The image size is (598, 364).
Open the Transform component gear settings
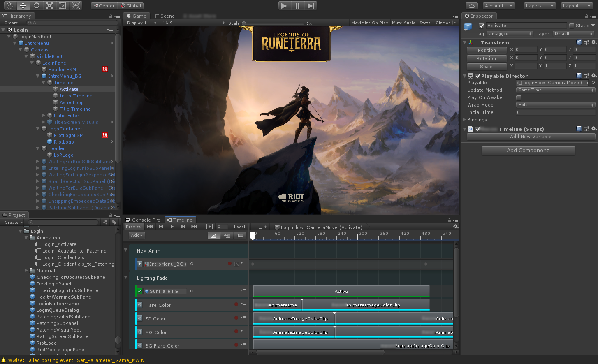click(x=593, y=42)
